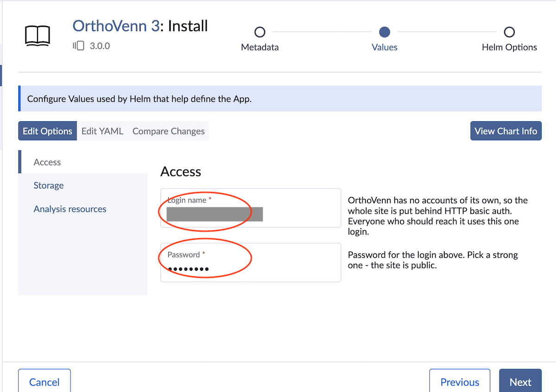Focus the Password input field
The image size is (556, 392).
(x=251, y=262)
